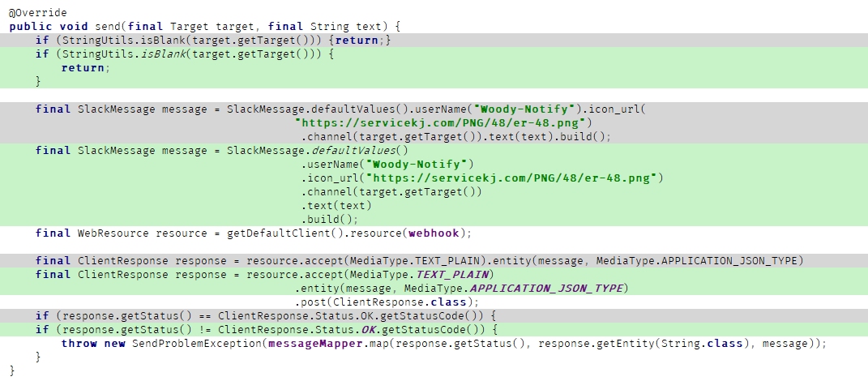Click '.channel(target.getTarget()).text(text).build();' line
The height and width of the screenshot is (381, 868).
(x=456, y=137)
